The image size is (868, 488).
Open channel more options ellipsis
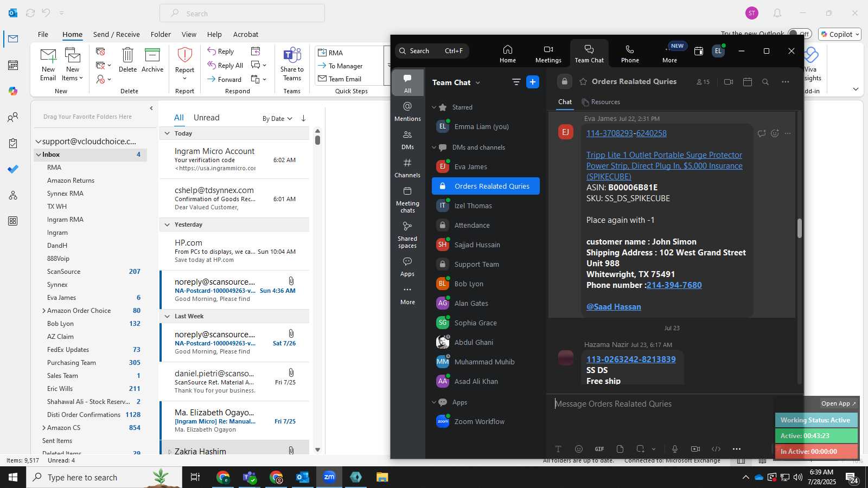coord(785,82)
